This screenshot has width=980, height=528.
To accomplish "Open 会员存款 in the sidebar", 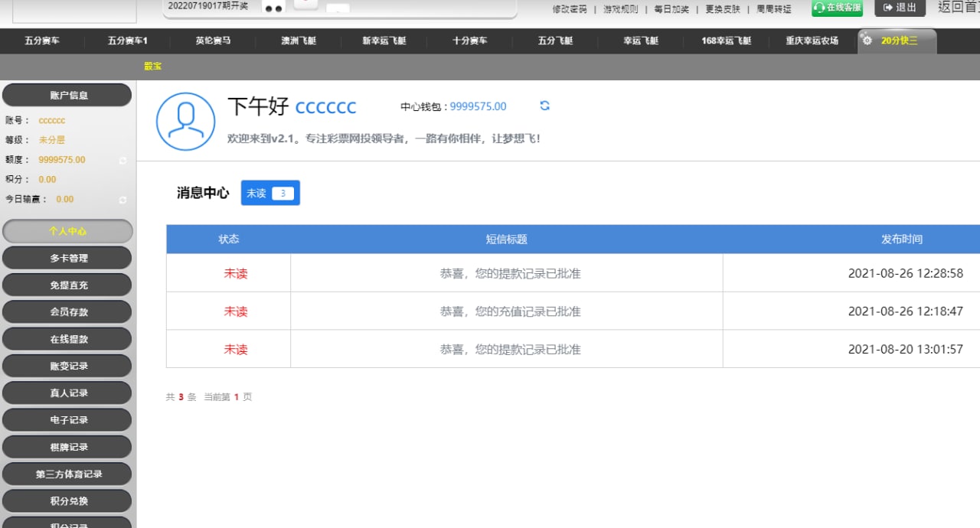I will pyautogui.click(x=68, y=312).
